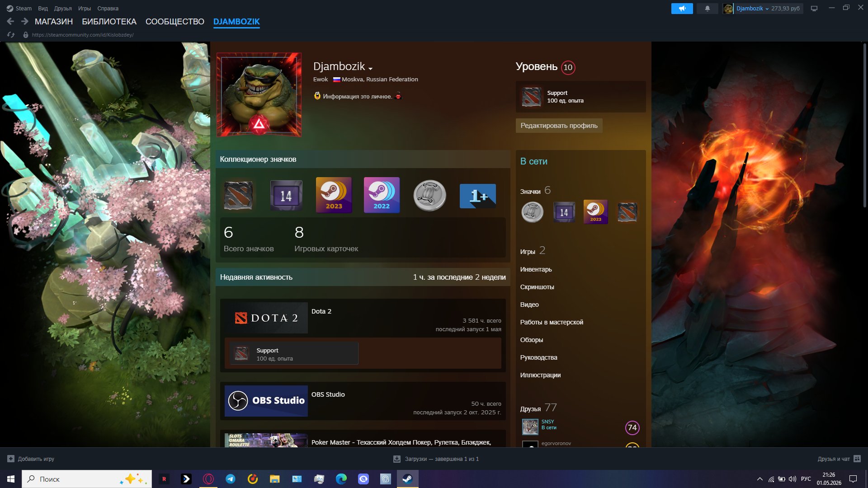Click silver pillar badge in the sidebar
868x488 pixels.
pyautogui.click(x=532, y=212)
